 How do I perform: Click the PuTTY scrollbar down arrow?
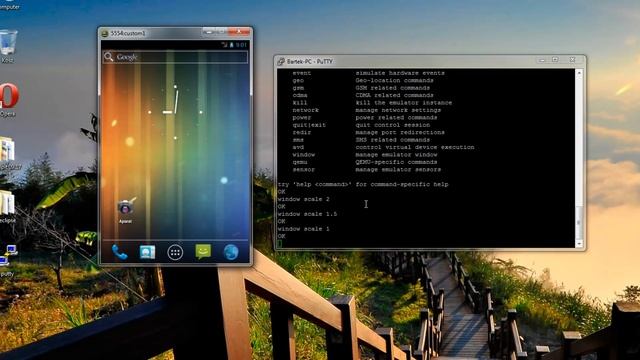tap(579, 244)
